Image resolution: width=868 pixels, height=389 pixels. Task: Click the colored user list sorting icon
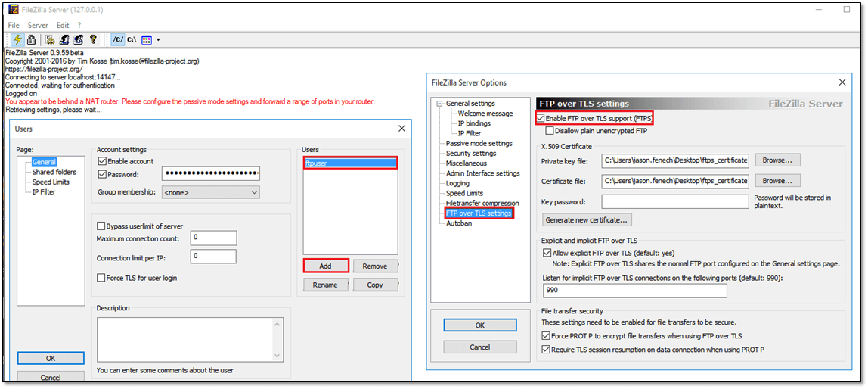pyautogui.click(x=147, y=40)
